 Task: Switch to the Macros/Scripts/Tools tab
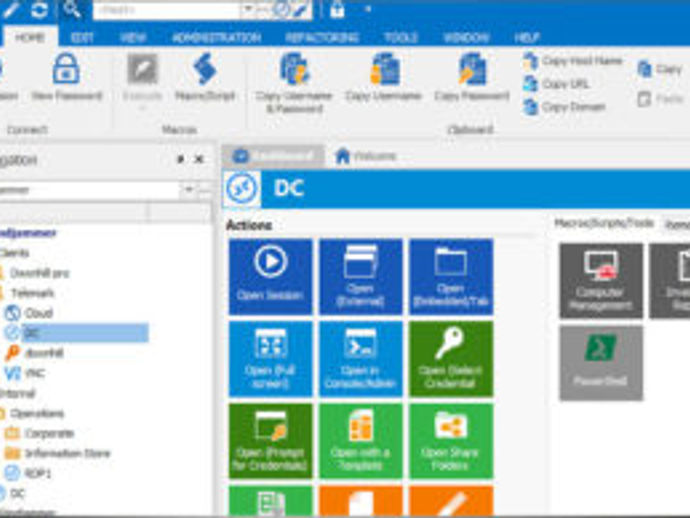click(604, 224)
